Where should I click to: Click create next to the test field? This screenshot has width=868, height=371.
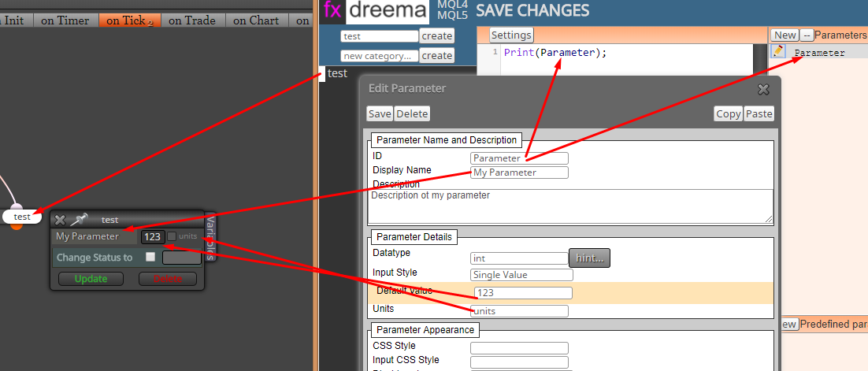[x=437, y=36]
